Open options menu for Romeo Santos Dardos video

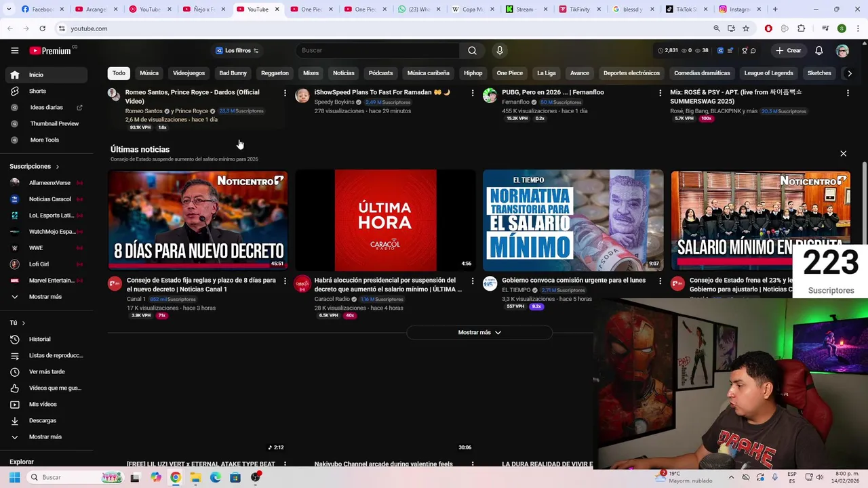pos(285,93)
